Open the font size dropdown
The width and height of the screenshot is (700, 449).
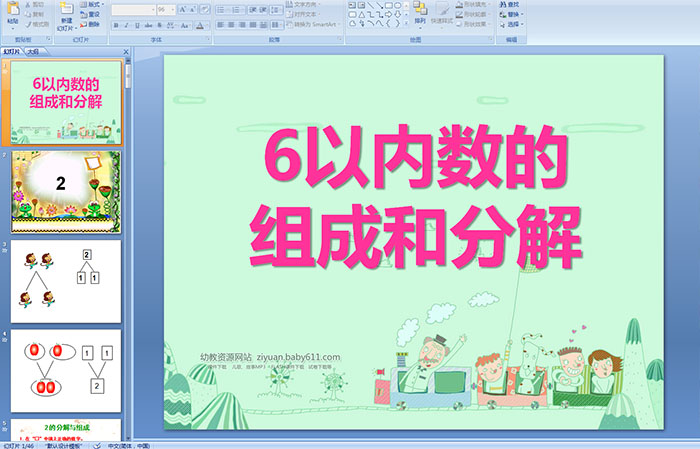click(172, 10)
